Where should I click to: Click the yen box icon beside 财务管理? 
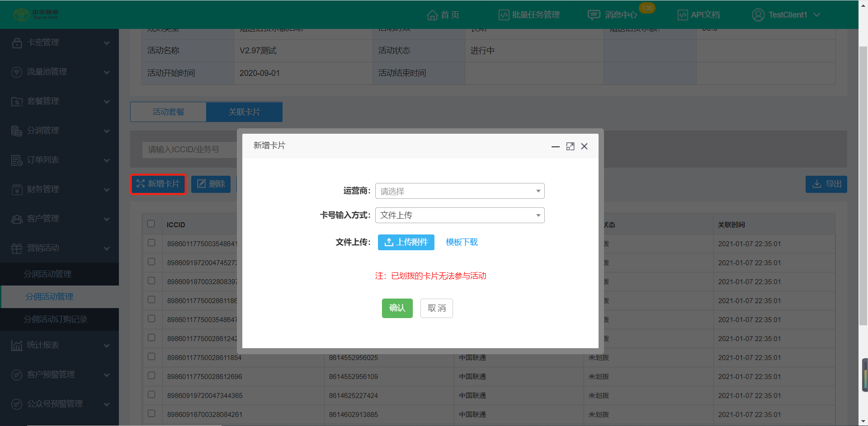(17, 190)
